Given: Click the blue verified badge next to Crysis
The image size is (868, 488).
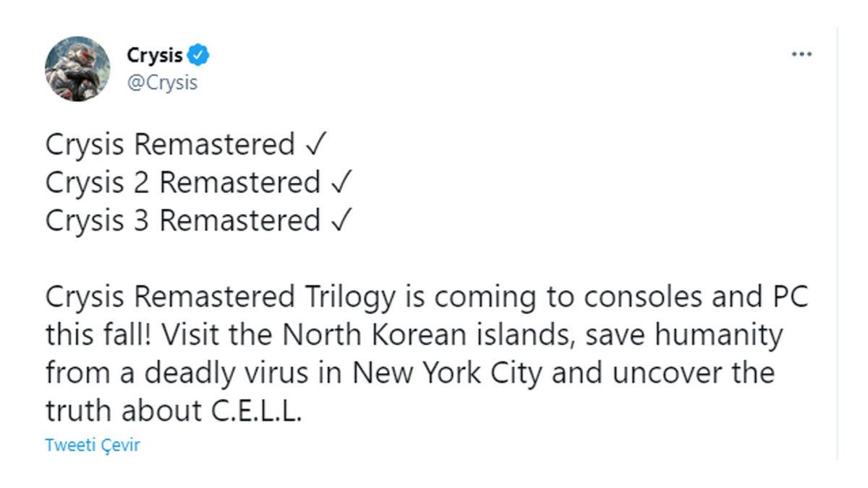Looking at the screenshot, I should point(197,54).
